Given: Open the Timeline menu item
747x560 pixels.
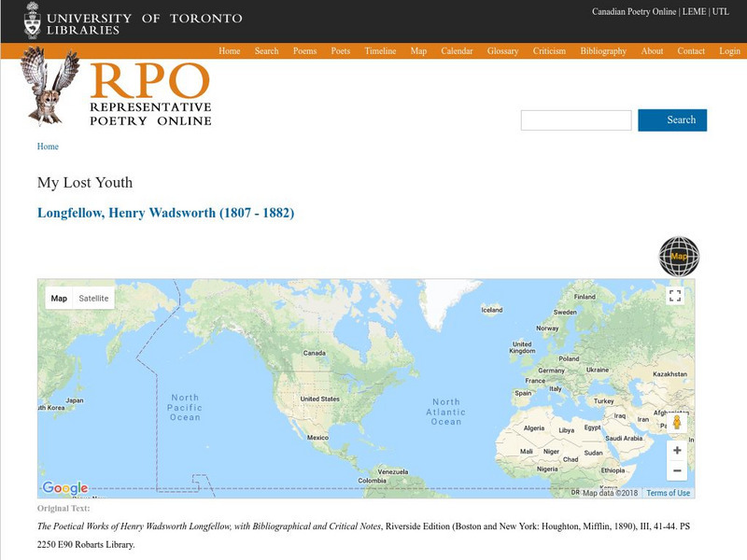Looking at the screenshot, I should tap(380, 51).
